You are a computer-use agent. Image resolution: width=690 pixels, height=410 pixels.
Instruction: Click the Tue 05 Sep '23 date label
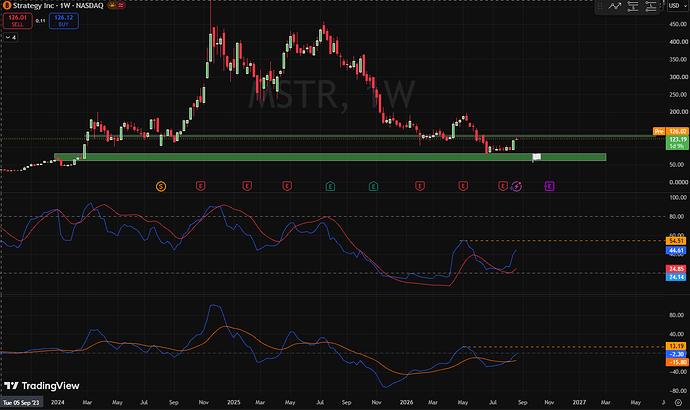[22, 403]
